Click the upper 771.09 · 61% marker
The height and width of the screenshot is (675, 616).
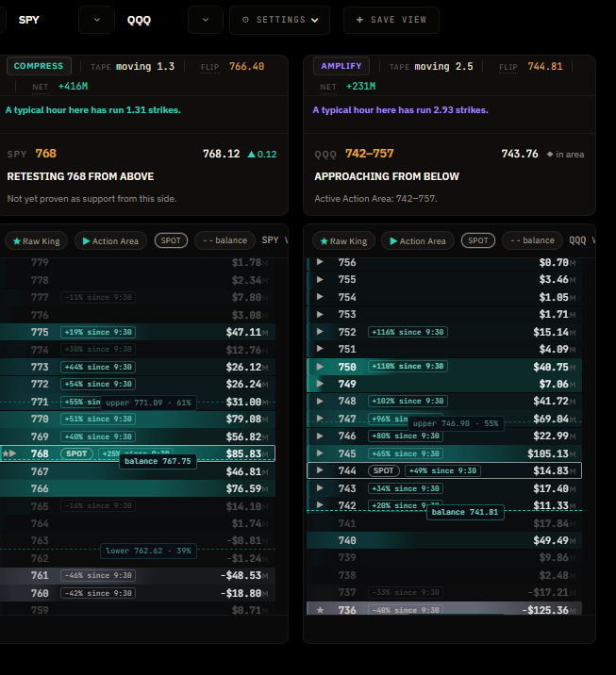tap(149, 403)
